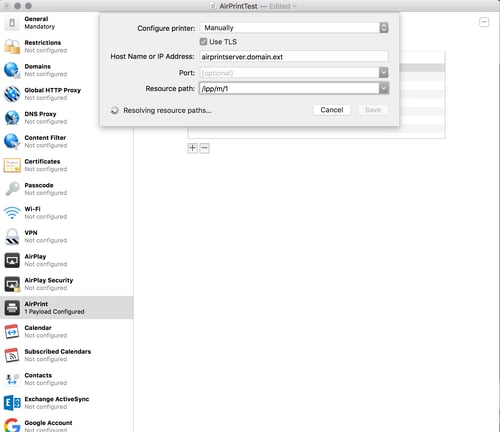Select the Calendar label in the sidebar
500x432 pixels.
(x=38, y=328)
